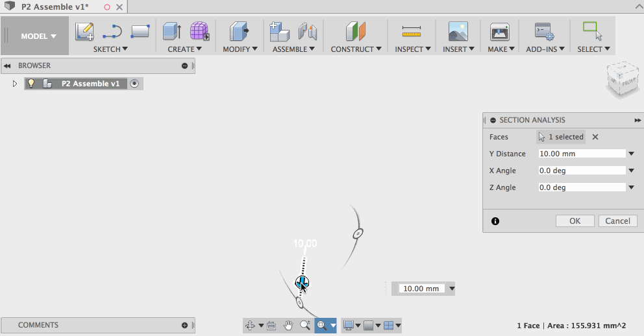Open Display Settings monitor icon
Screen dimensions: 644x336
coord(348,326)
